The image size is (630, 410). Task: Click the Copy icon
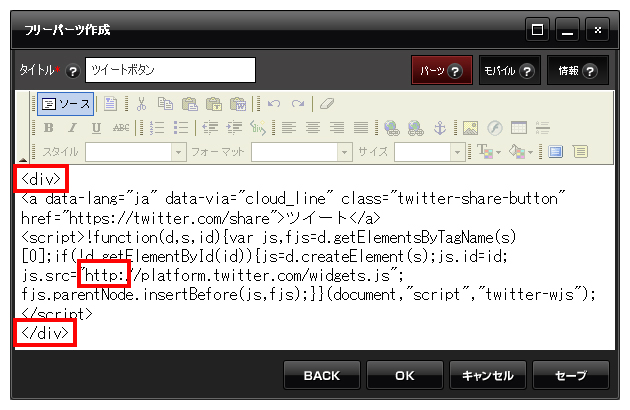pos(165,104)
